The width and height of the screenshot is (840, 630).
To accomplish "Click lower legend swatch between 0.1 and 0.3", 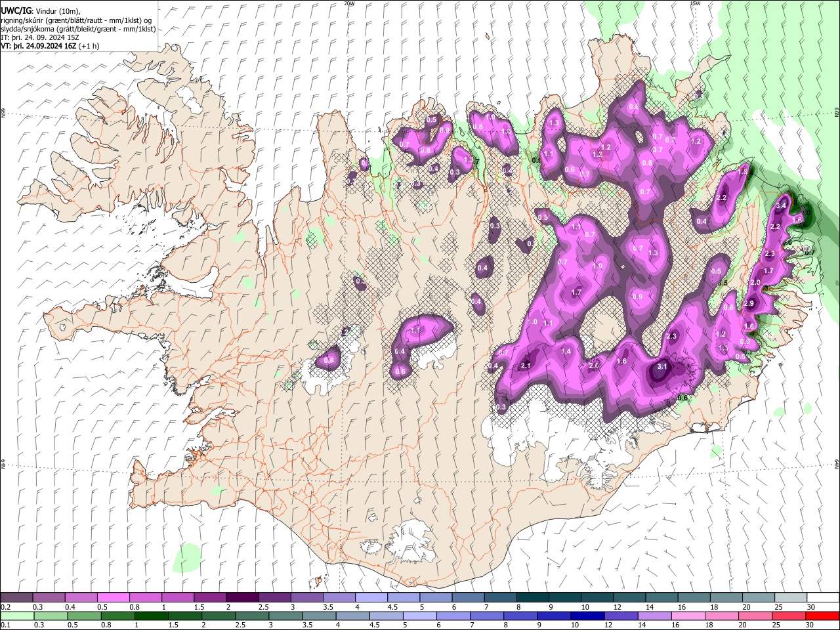I will 17,616.
